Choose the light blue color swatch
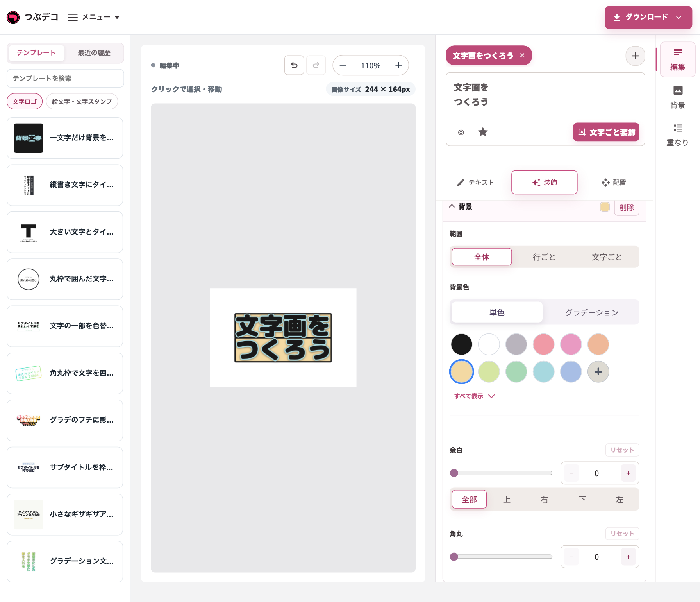This screenshot has width=700, height=602. (543, 371)
